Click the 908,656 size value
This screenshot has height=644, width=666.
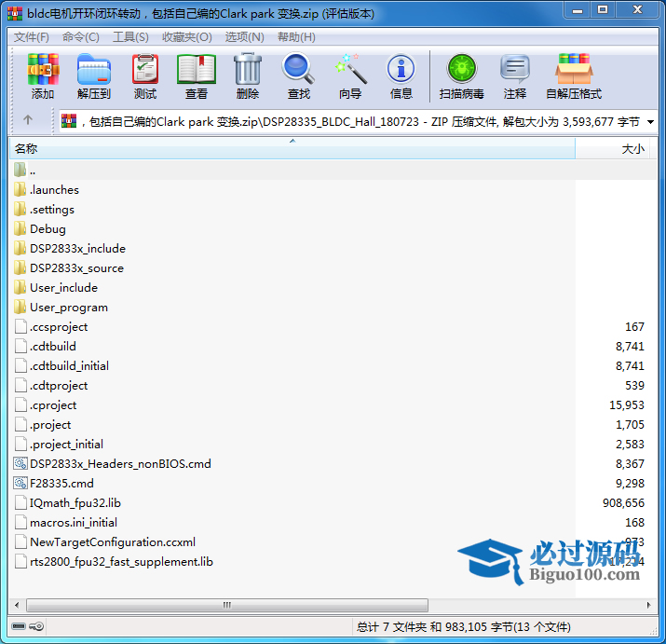(x=623, y=503)
